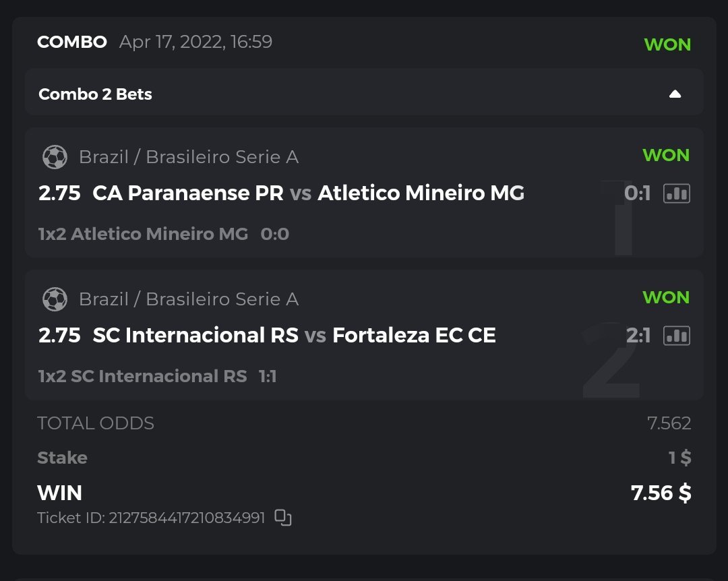The image size is (728, 581).
Task: Click the 1x2 Atletico Mineiro MG selection
Action: click(143, 234)
